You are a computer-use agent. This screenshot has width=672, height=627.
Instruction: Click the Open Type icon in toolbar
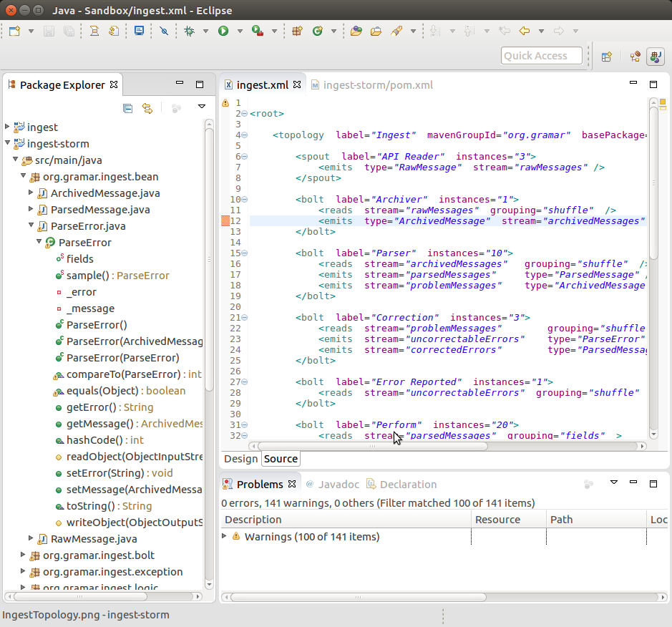pos(356,31)
